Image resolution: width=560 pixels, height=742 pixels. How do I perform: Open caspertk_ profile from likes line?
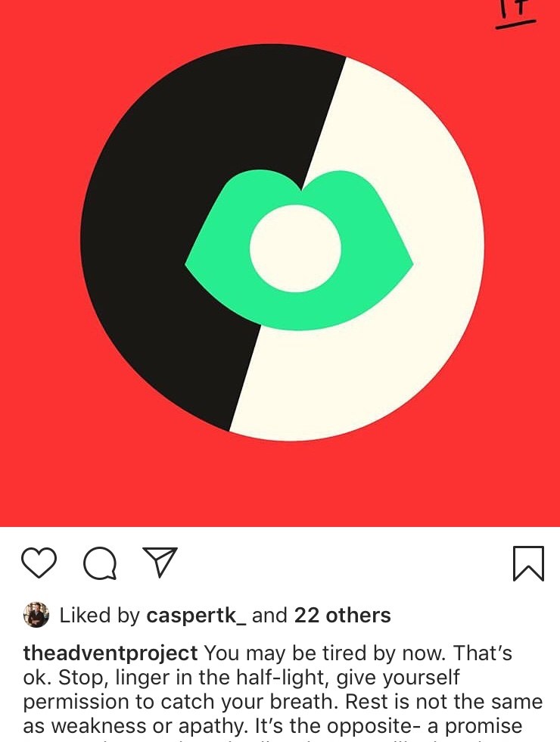[x=196, y=615]
